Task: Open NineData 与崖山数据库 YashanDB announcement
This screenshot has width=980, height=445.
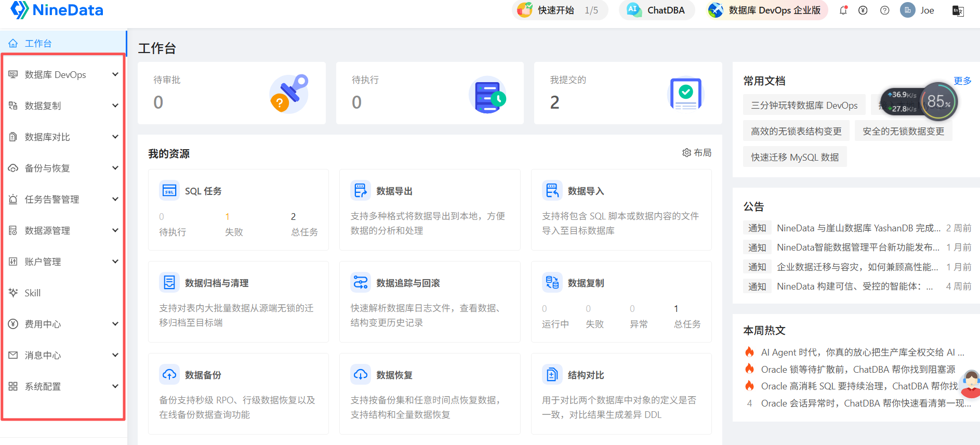Action: 859,228
